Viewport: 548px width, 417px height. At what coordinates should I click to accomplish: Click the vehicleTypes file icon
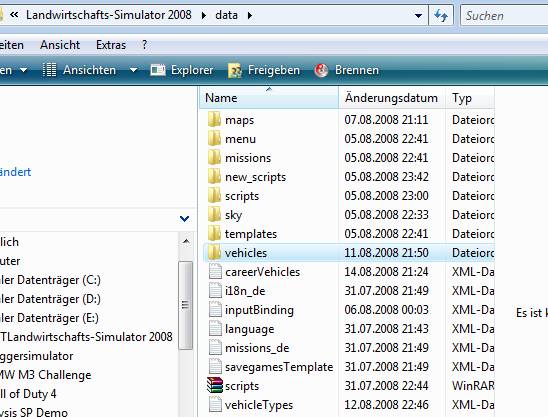point(215,404)
